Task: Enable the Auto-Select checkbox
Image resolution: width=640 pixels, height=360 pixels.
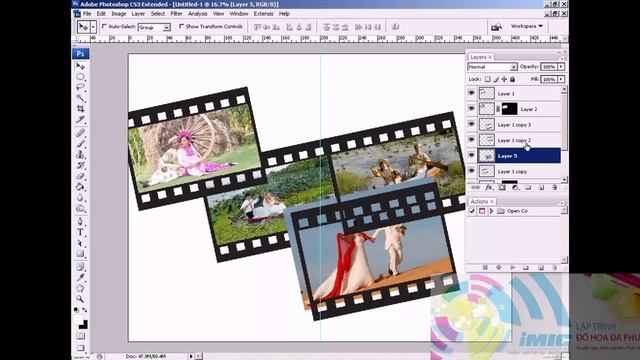Action: pos(104,26)
